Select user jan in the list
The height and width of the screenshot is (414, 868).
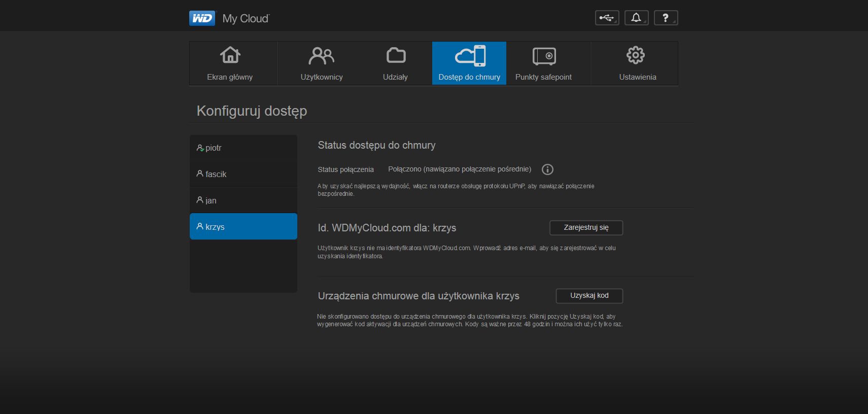pyautogui.click(x=244, y=200)
